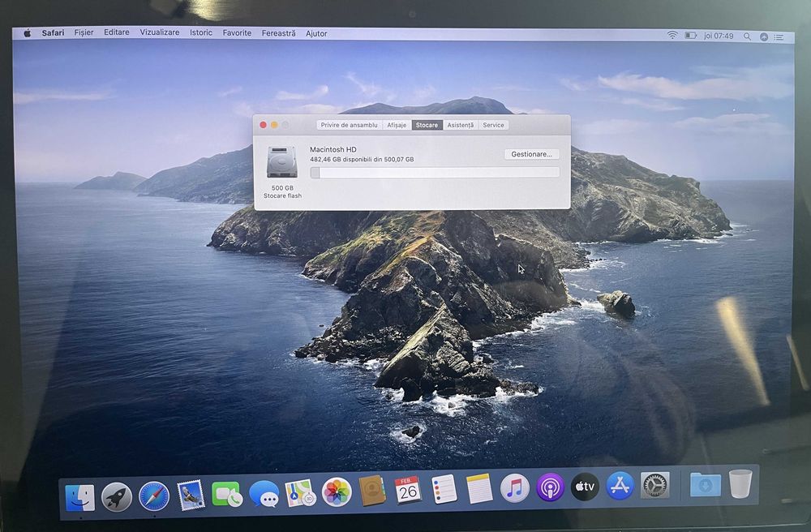
Task: Open Podcasts from the Dock
Action: [550, 487]
